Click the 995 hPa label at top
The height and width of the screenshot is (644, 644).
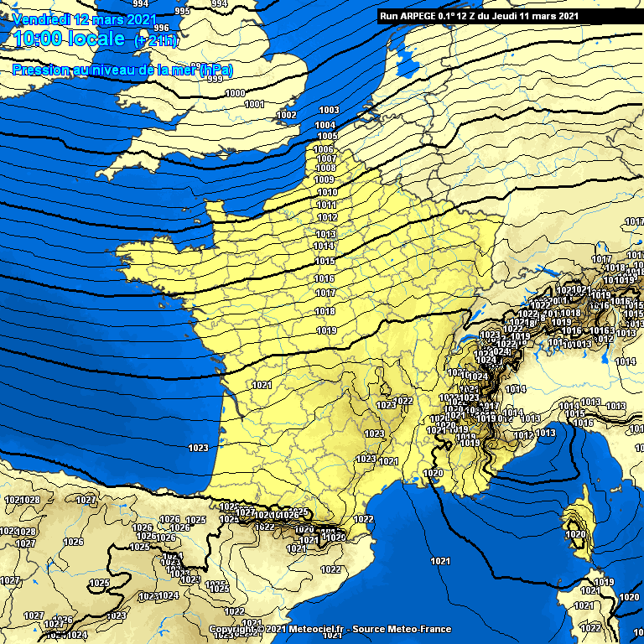(182, 11)
